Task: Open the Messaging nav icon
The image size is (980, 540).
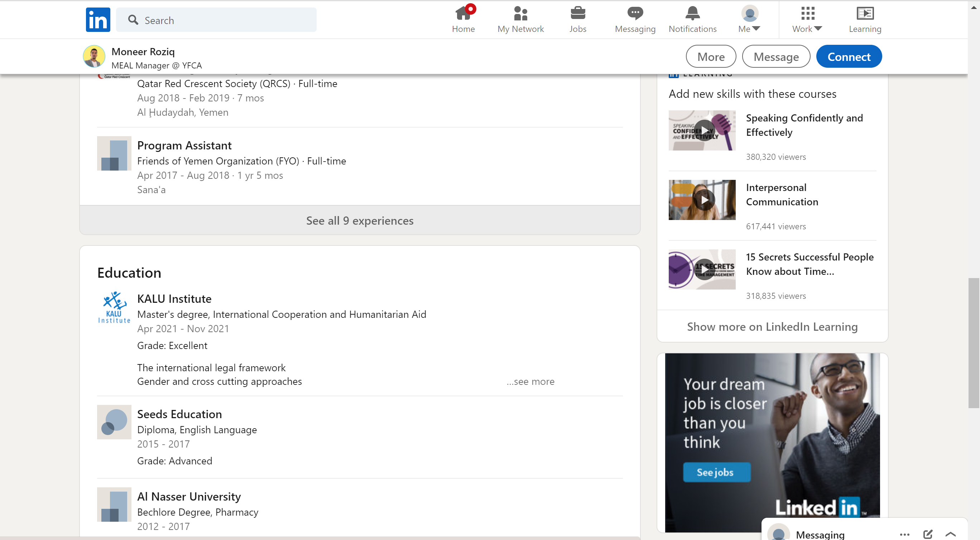Action: point(635,14)
